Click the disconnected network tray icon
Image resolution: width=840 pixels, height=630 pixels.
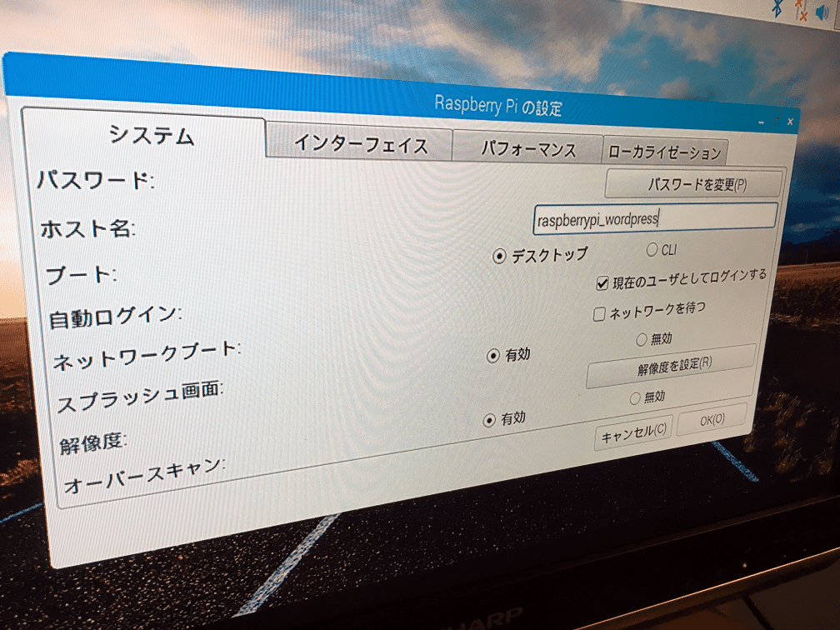tap(802, 10)
